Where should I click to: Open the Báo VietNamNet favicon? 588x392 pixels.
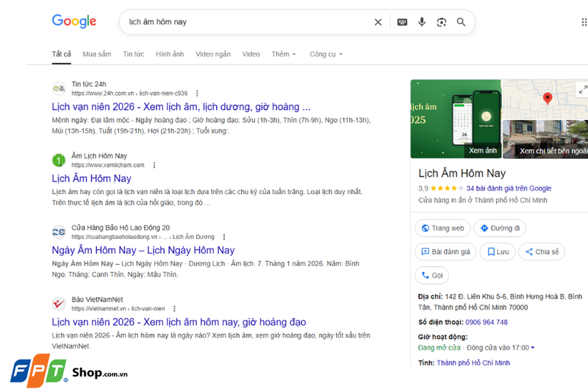coord(59,304)
